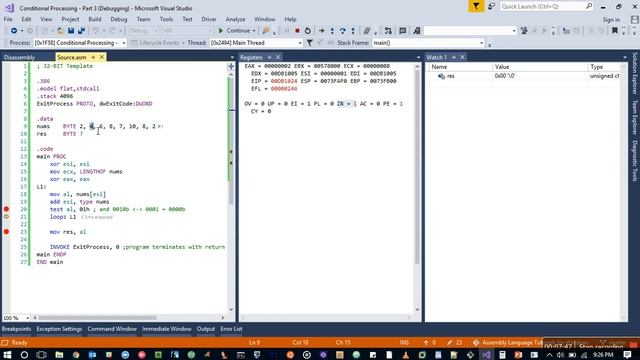640x360 pixels.
Task: Open the File menu
Action: 8,19
